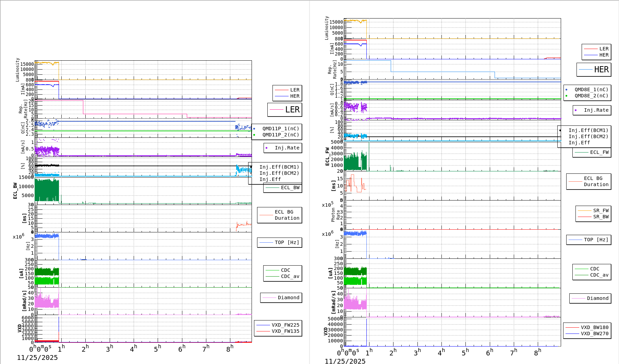Image resolution: width=619 pixels, height=364 pixels.
Task: Select the large LER label box
Action: pyautogui.click(x=285, y=110)
